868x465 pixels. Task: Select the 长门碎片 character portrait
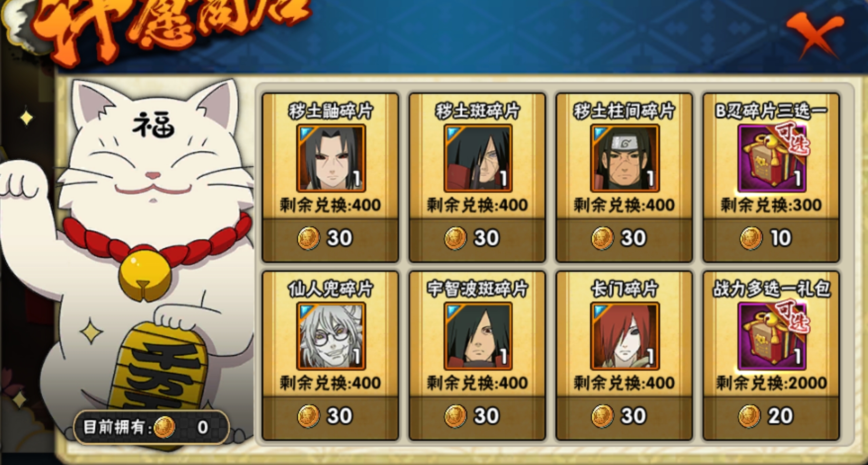(x=625, y=336)
